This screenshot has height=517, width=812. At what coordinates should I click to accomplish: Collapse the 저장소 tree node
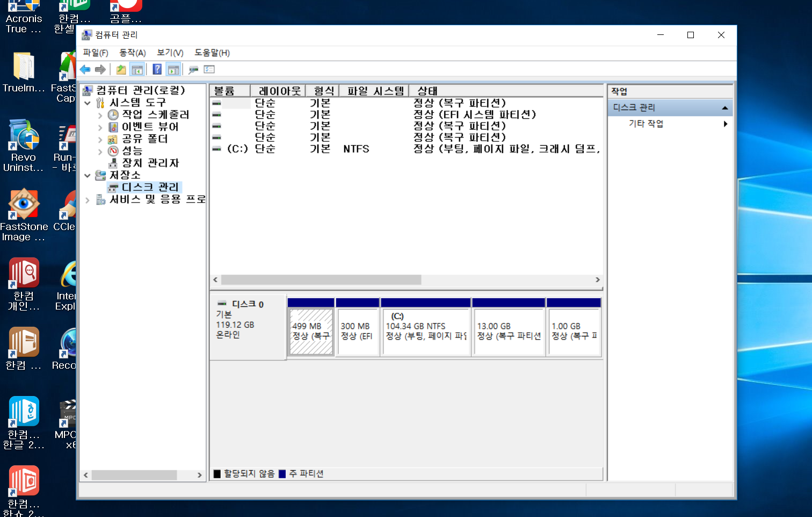tap(88, 175)
